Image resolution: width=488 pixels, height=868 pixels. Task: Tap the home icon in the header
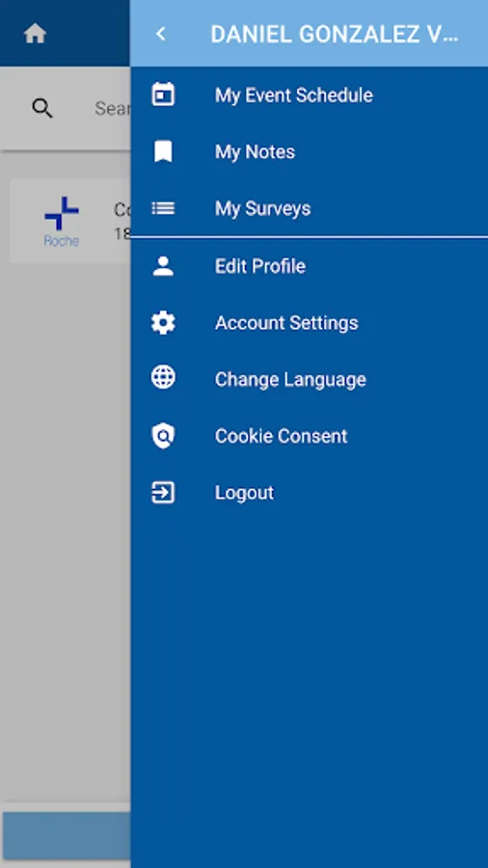tap(35, 34)
